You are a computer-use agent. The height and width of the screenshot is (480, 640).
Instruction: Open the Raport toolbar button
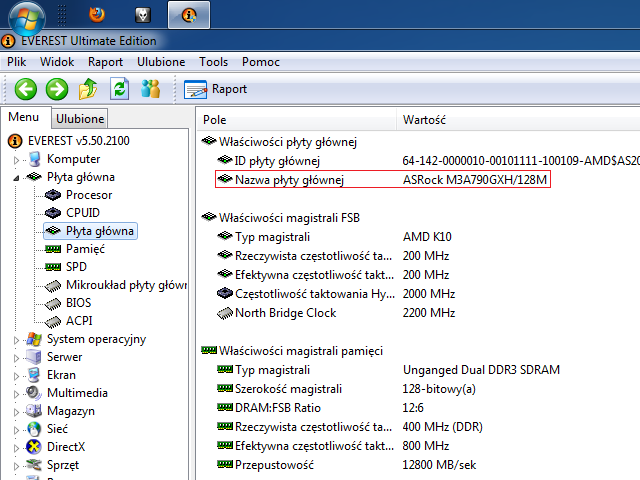pyautogui.click(x=216, y=89)
